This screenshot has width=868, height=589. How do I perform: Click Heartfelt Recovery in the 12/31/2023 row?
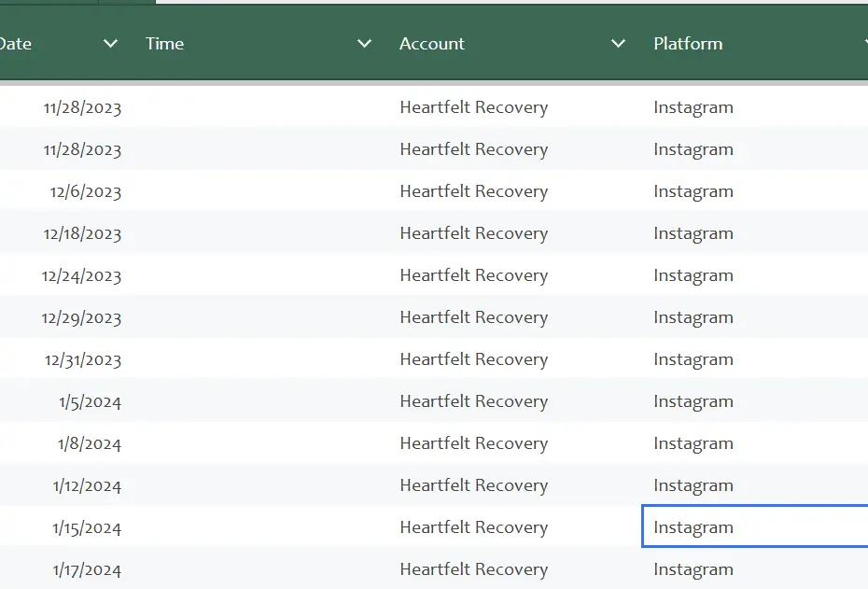coord(474,359)
